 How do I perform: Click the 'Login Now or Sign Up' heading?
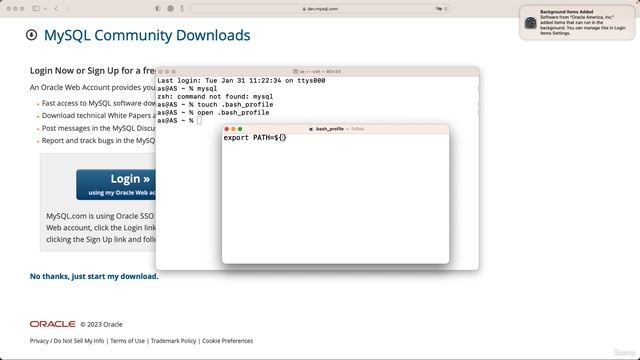pyautogui.click(x=93, y=71)
